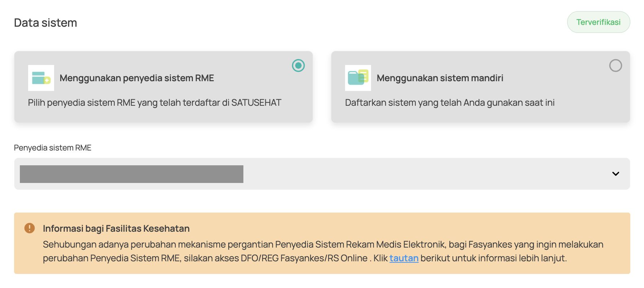Image resolution: width=644 pixels, height=288 pixels.
Task: Click 'Menggunakan penyedia sistem RME' card title
Action: pyautogui.click(x=137, y=78)
